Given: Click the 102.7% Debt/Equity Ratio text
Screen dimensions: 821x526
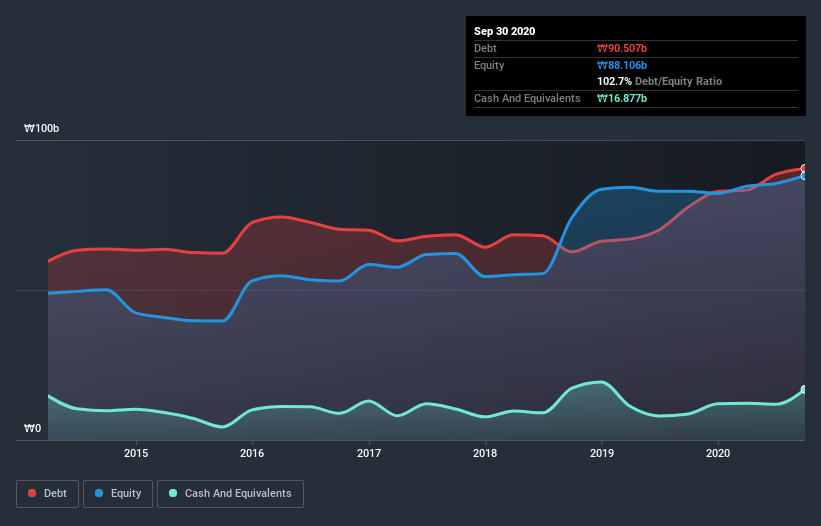Looking at the screenshot, I should tap(659, 81).
